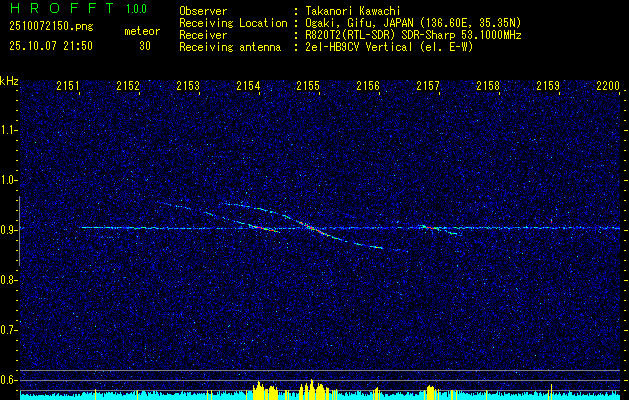Click the 2153 time marker
The width and height of the screenshot is (629, 400).
188,86
